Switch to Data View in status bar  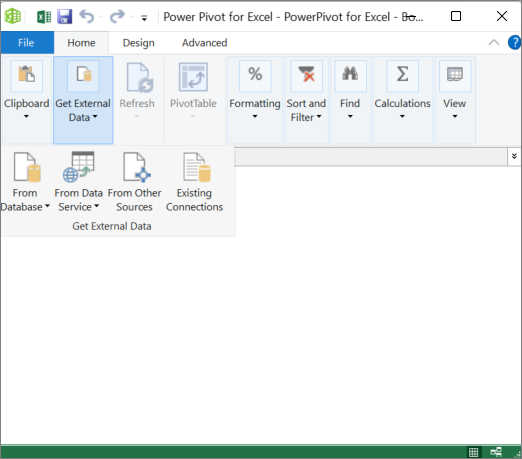pyautogui.click(x=473, y=452)
